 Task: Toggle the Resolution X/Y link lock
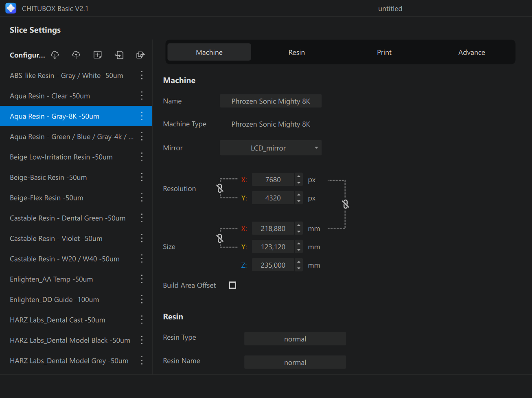[220, 188]
